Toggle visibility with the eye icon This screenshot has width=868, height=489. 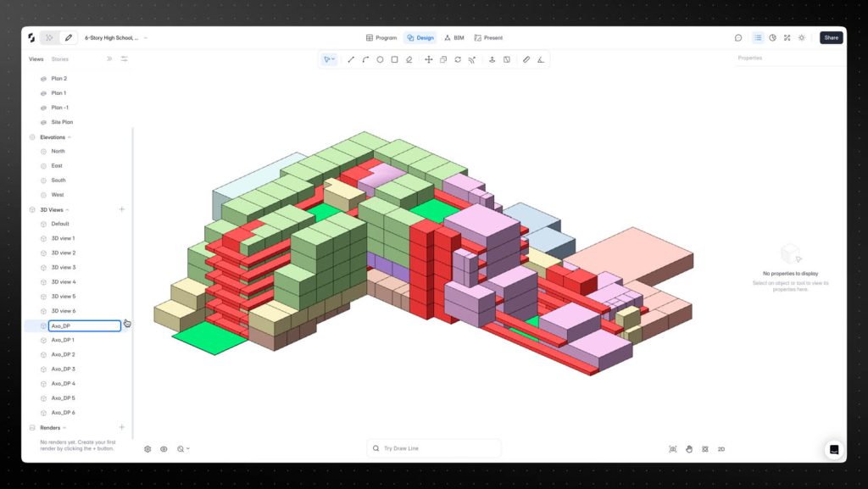164,449
